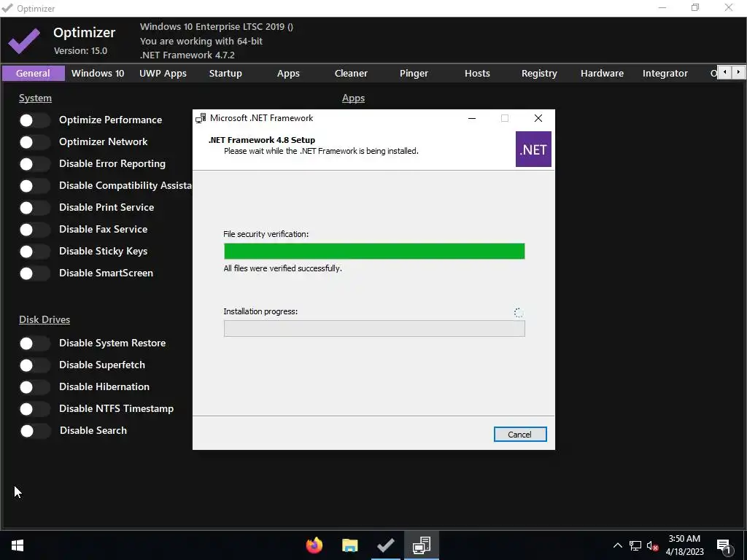Image resolution: width=747 pixels, height=560 pixels.
Task: Click the File security verification progress bar
Action: click(x=374, y=252)
